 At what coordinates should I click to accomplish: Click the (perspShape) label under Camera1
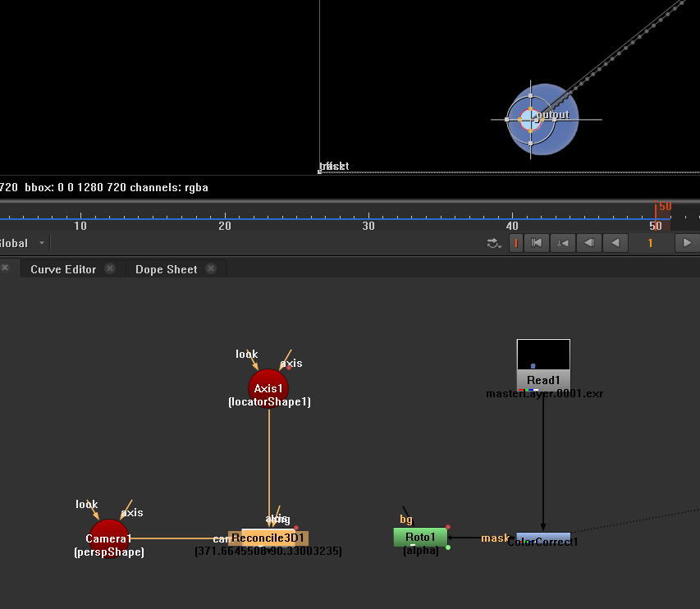point(109,552)
